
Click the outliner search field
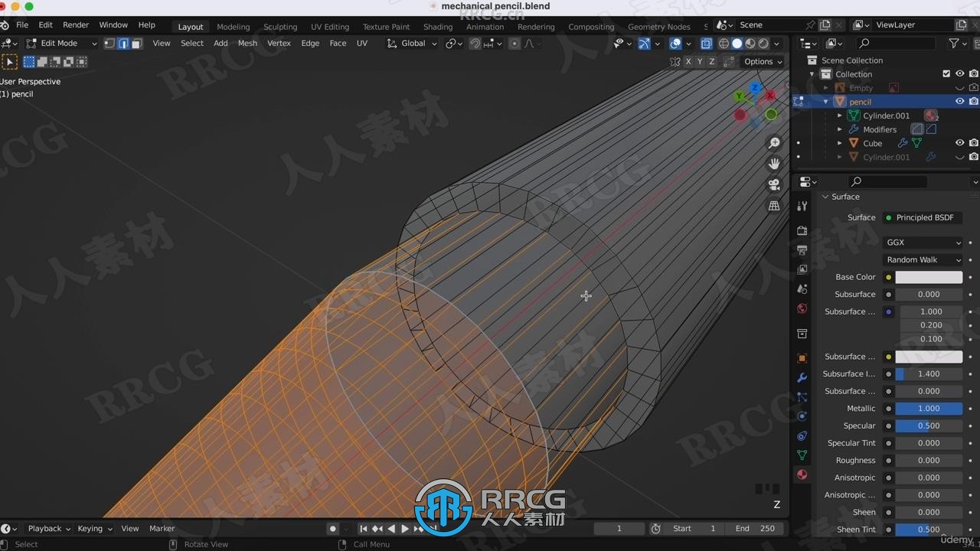pos(897,44)
